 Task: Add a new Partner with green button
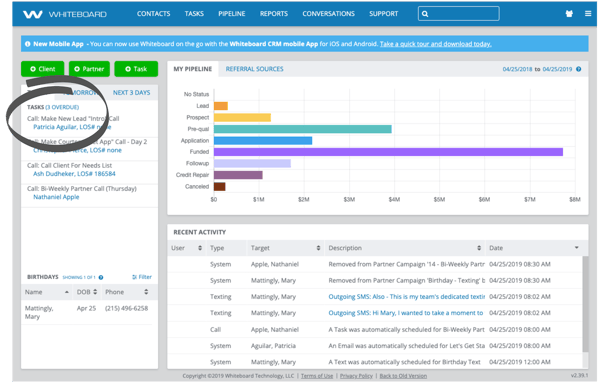coord(89,69)
